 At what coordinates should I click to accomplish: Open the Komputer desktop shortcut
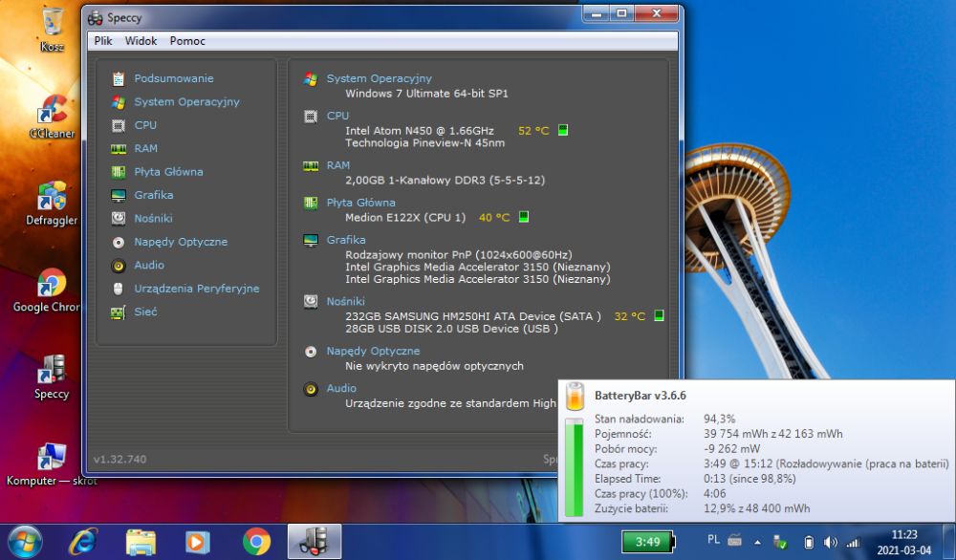(52, 465)
